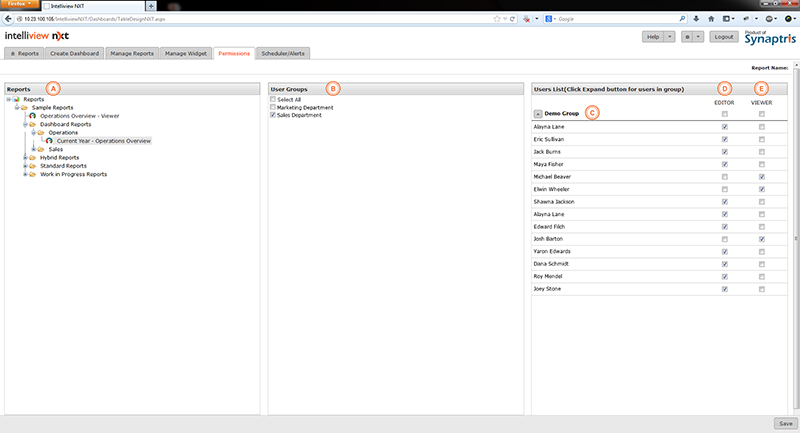The width and height of the screenshot is (800, 433).
Task: Collapse the Demo Group users list
Action: coord(538,114)
